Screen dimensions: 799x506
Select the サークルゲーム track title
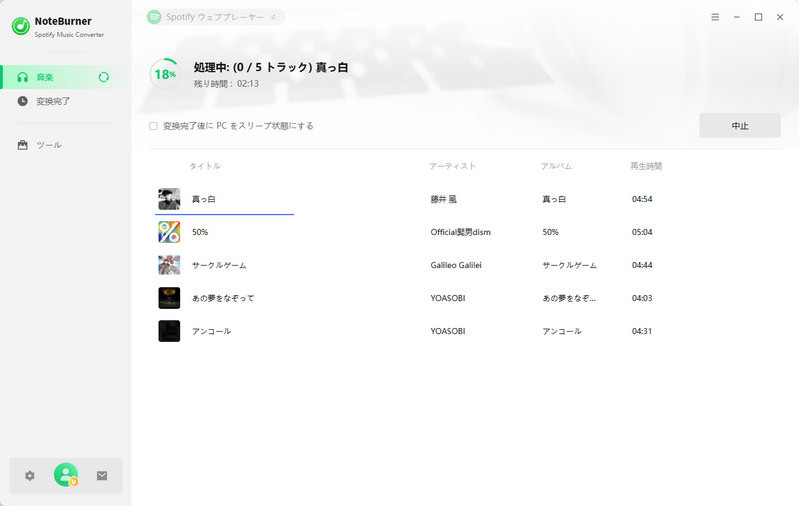[x=219, y=265]
